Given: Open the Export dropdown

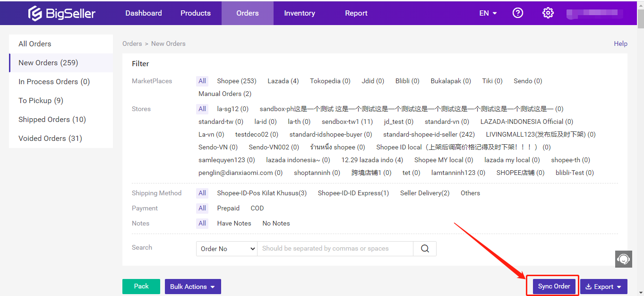Looking at the screenshot, I should [x=604, y=287].
